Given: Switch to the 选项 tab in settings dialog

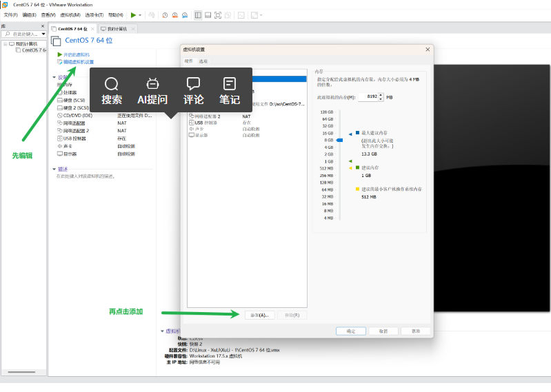Looking at the screenshot, I should click(203, 61).
